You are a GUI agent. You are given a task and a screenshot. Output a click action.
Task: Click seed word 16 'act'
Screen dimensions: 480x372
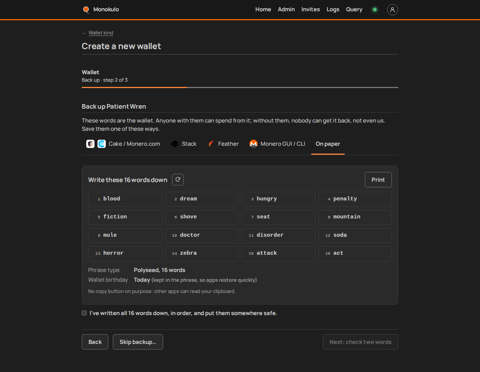[x=355, y=253]
